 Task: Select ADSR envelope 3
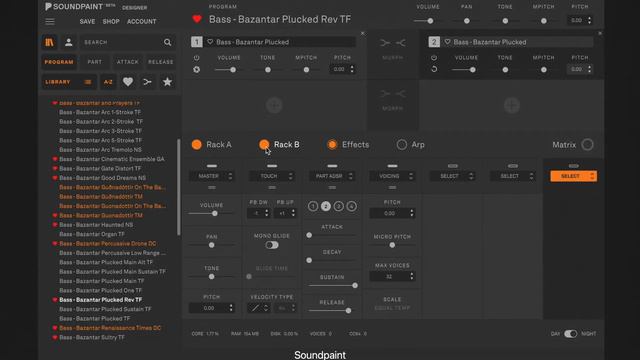[x=338, y=206]
